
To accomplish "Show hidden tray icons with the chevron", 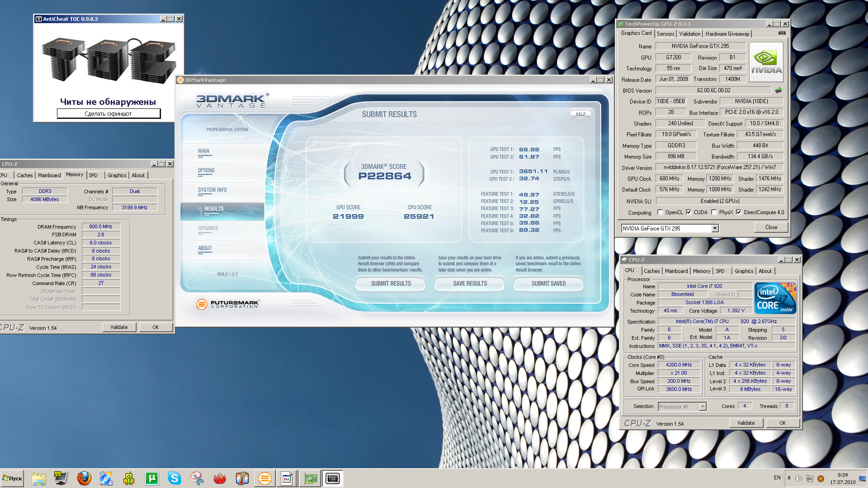I will pyautogui.click(x=789, y=478).
